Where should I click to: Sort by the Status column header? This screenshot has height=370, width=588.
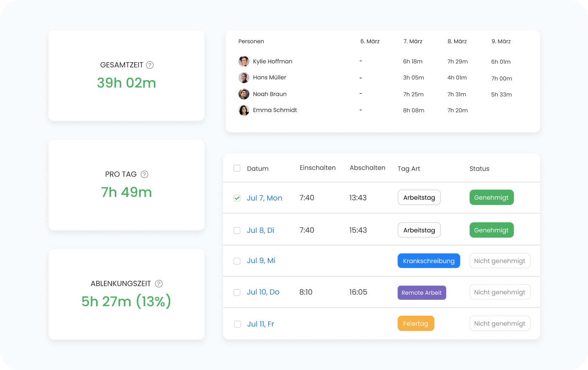click(x=479, y=169)
